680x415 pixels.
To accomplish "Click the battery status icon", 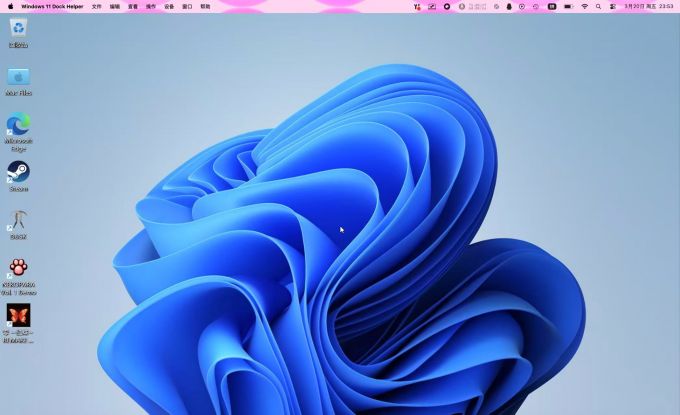I will coord(568,7).
